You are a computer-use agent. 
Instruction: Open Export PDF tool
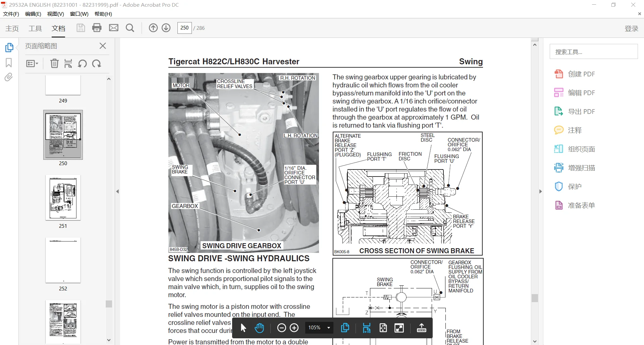(575, 112)
